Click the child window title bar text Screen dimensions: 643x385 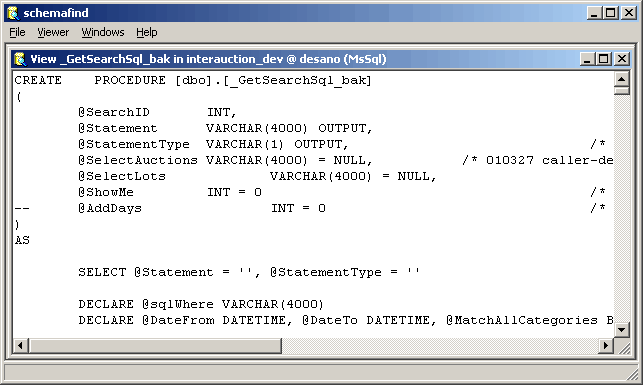click(208, 59)
